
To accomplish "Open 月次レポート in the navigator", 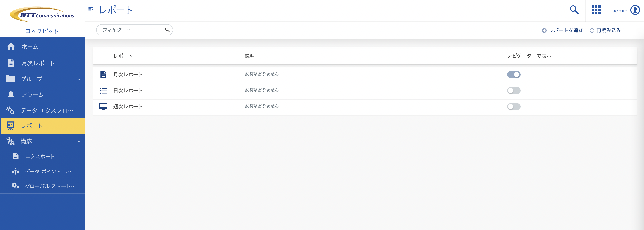I will [43, 63].
